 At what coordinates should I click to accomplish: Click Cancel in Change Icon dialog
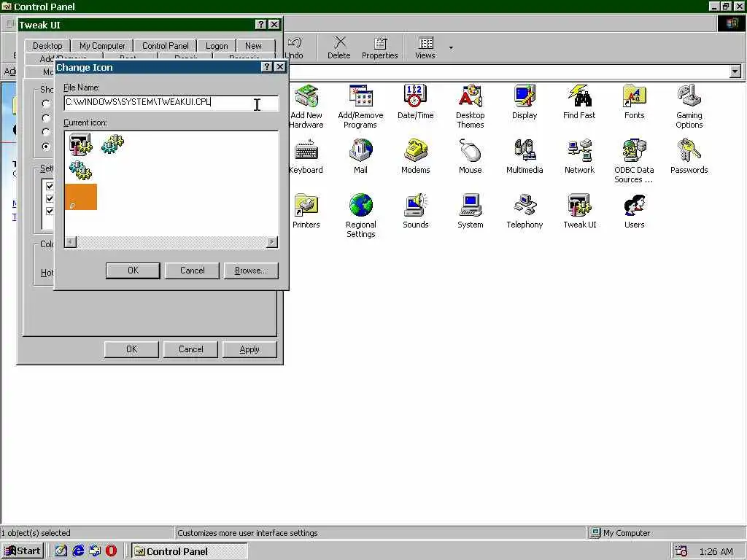pos(192,271)
